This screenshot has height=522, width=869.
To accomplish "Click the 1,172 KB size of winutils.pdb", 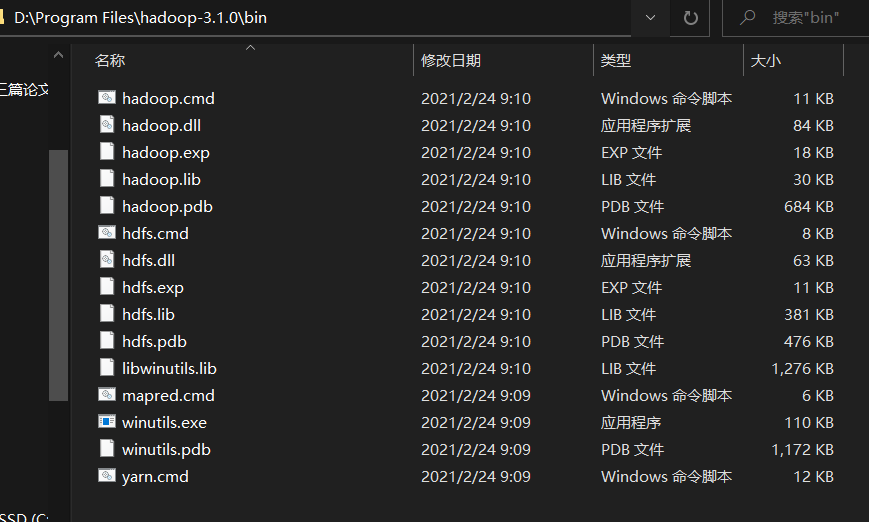I will (802, 449).
